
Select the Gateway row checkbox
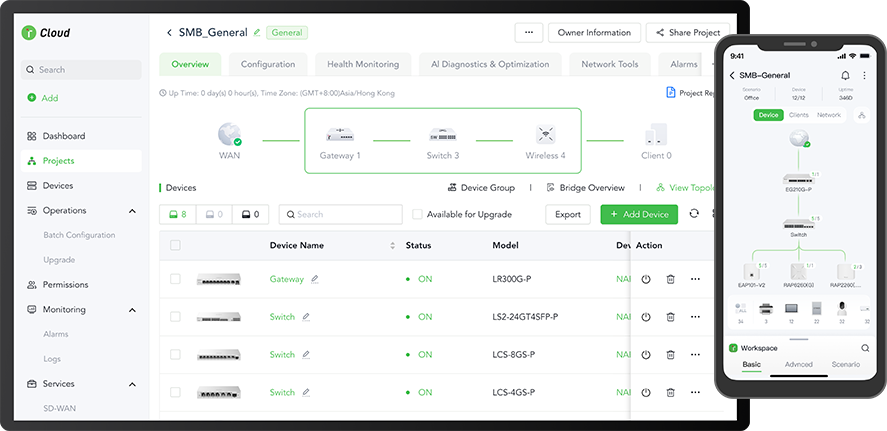tap(176, 279)
